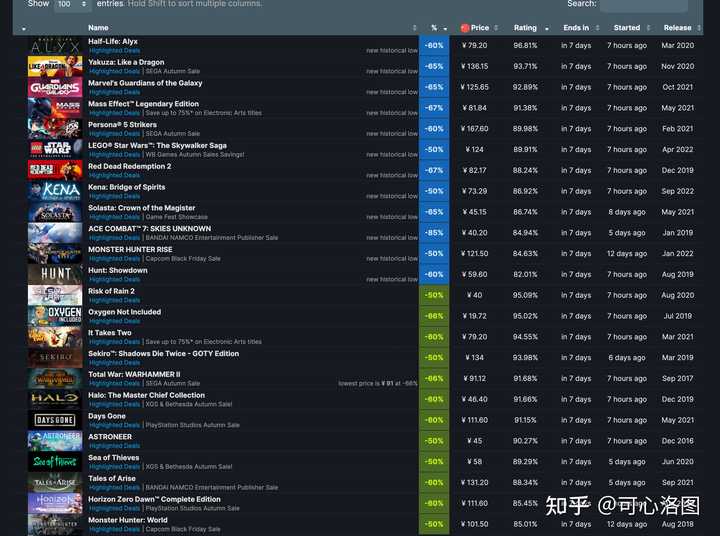Open LEGO Star Wars Skywalker Saga thumbnail

tap(55, 149)
